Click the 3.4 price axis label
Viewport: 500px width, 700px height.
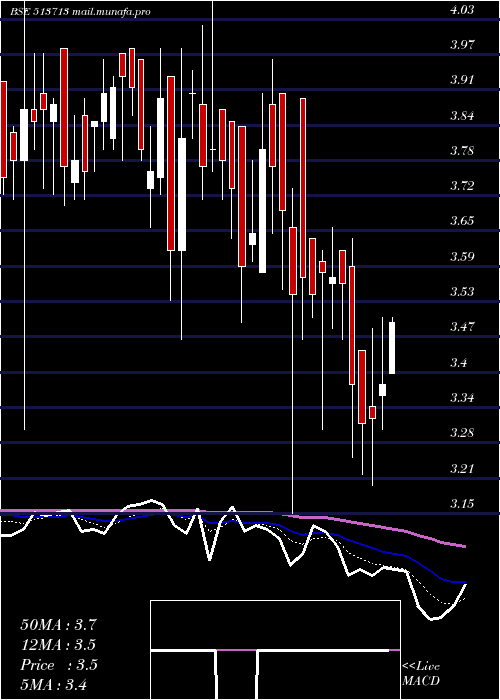(458, 362)
